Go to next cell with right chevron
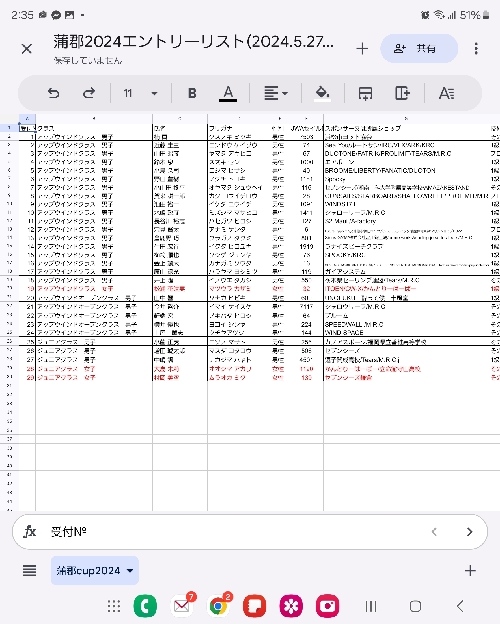 (469, 532)
